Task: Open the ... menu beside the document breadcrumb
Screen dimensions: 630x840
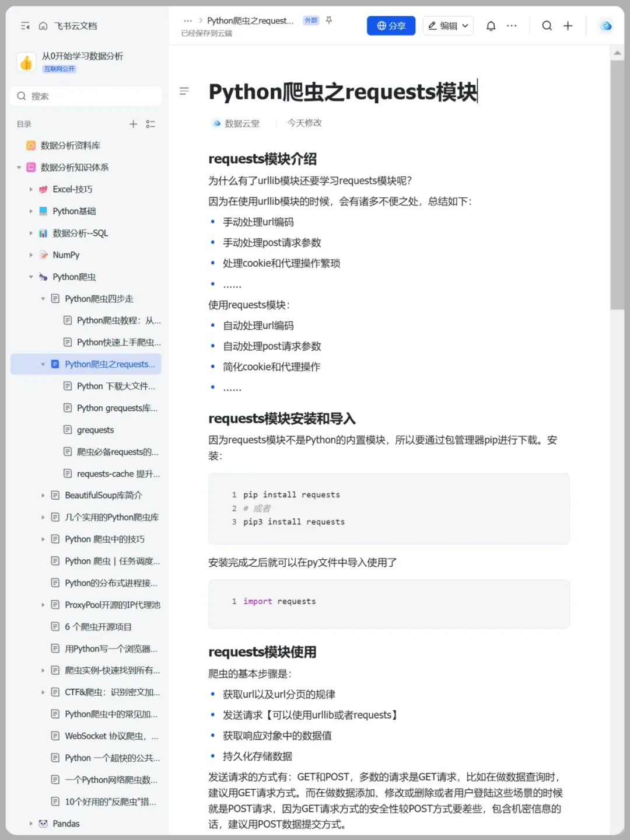Action: [188, 20]
